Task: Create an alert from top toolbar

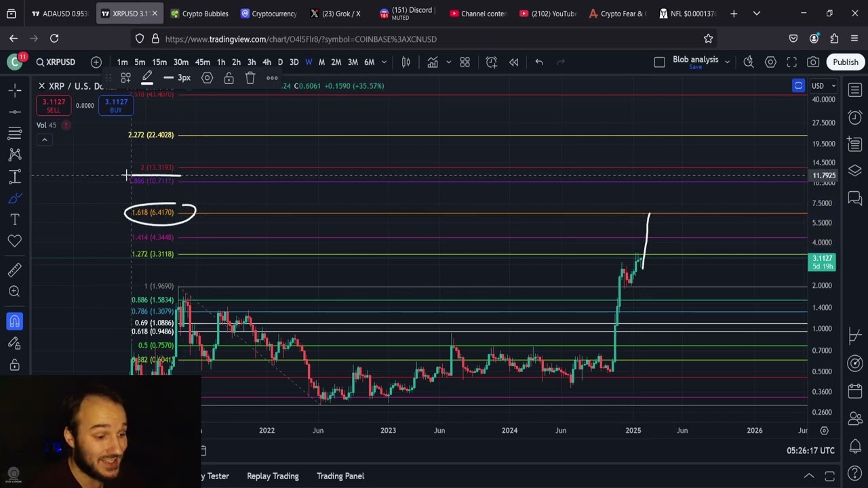Action: pos(492,62)
